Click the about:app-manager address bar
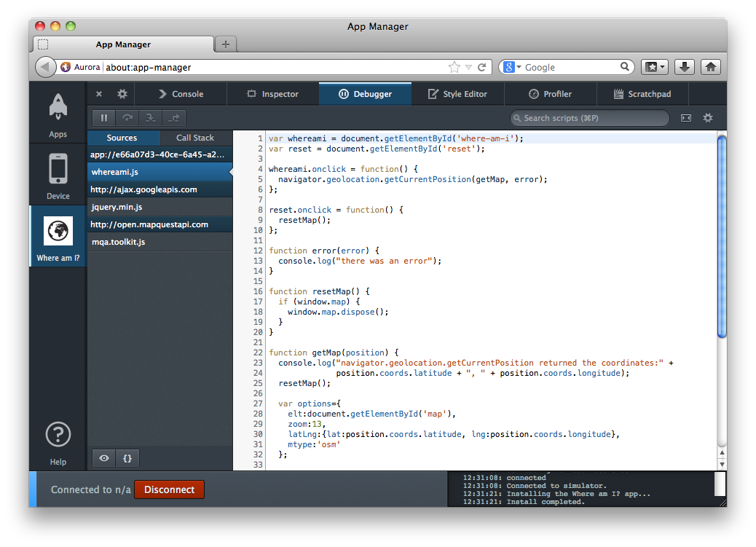The image size is (756, 547). pos(275,68)
